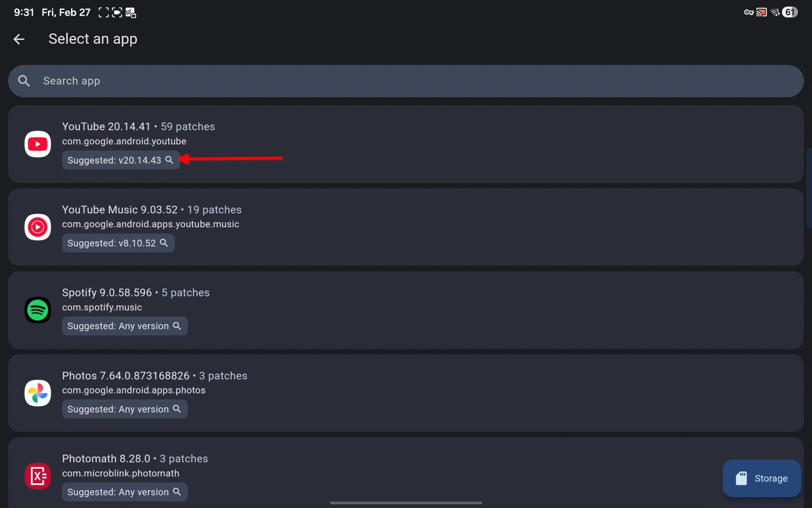Tap Spotify's Suggested: Any version chip
Screen dimensions: 812x508
125,326
